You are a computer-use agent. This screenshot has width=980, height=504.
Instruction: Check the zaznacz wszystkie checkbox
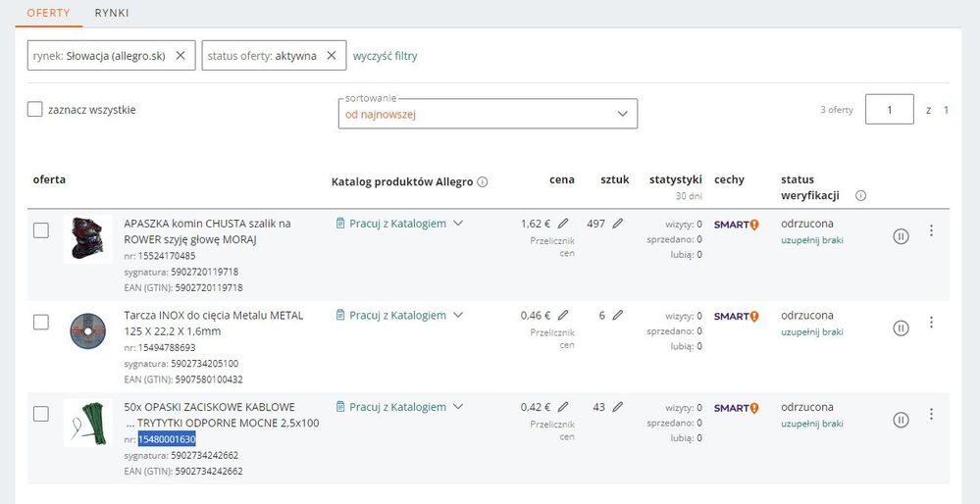point(35,110)
